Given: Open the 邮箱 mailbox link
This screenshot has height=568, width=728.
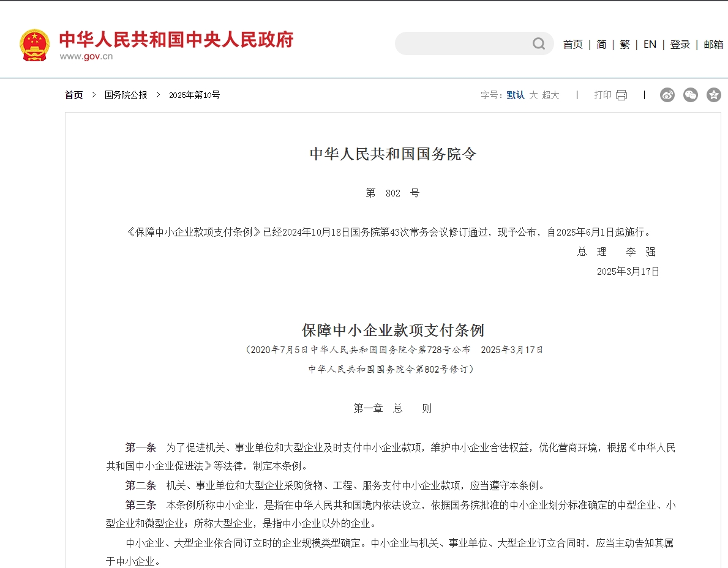Looking at the screenshot, I should click(713, 44).
